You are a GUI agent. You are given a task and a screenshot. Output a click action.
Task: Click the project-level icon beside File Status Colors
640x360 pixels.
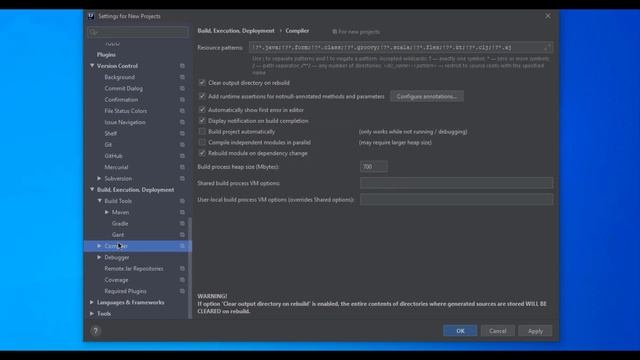[x=182, y=111]
